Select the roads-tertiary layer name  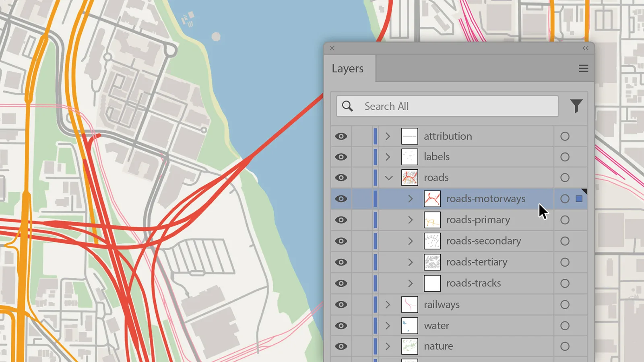477,262
